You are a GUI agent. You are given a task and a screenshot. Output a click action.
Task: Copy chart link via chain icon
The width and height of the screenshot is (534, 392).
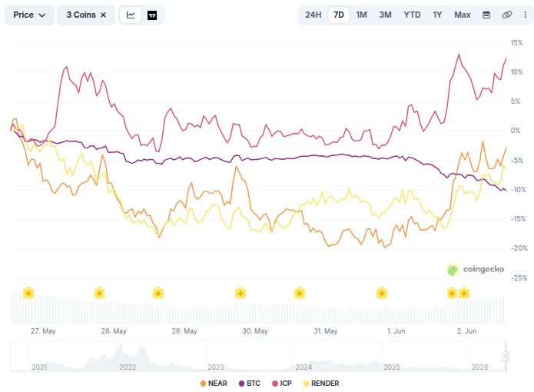507,15
